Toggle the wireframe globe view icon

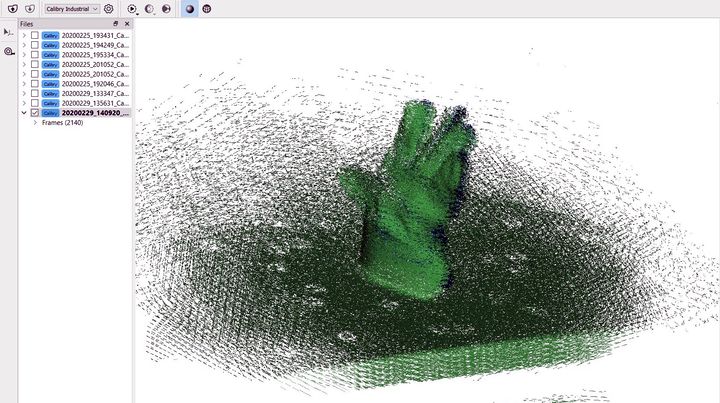(x=206, y=8)
